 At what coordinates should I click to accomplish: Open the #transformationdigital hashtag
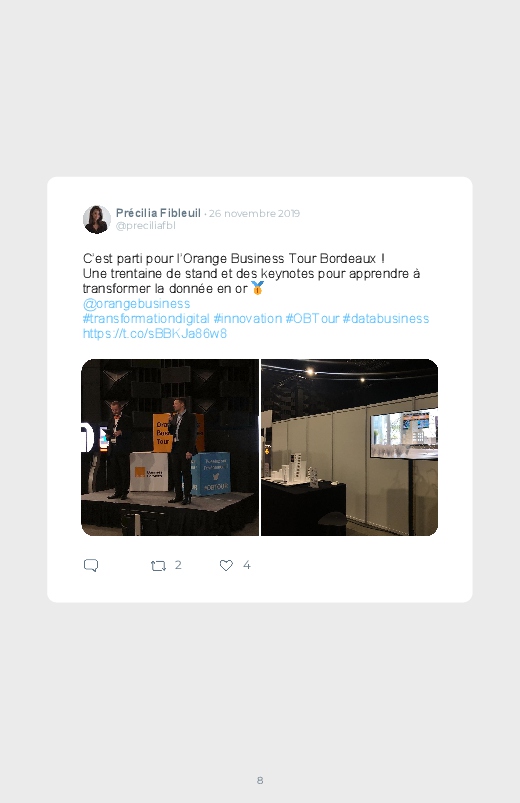146,319
